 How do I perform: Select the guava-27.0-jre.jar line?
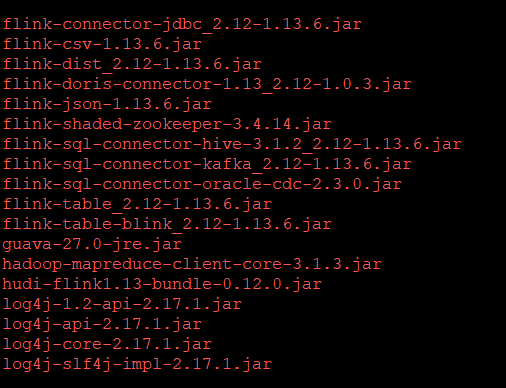coord(92,245)
